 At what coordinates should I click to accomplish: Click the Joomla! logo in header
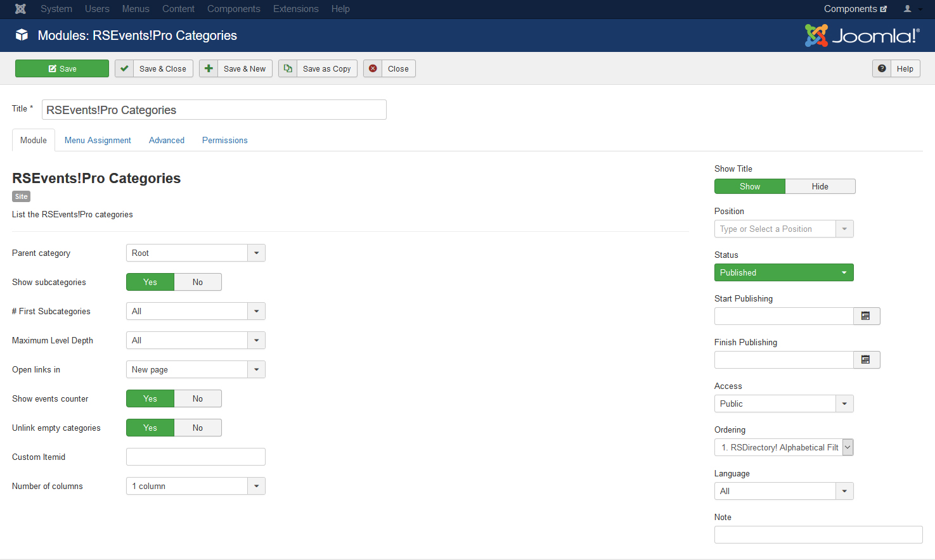coord(862,35)
